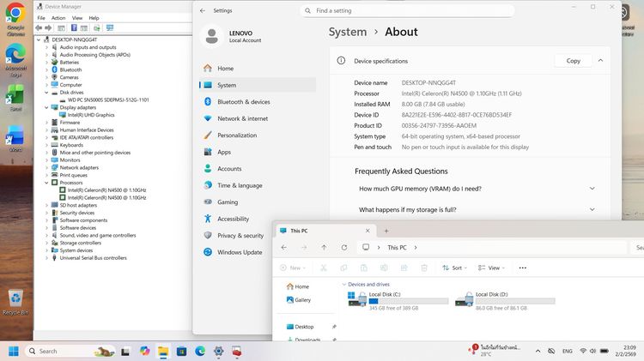Select Bluetooth & devices in Settings
The width and height of the screenshot is (644, 361).
click(x=258, y=102)
